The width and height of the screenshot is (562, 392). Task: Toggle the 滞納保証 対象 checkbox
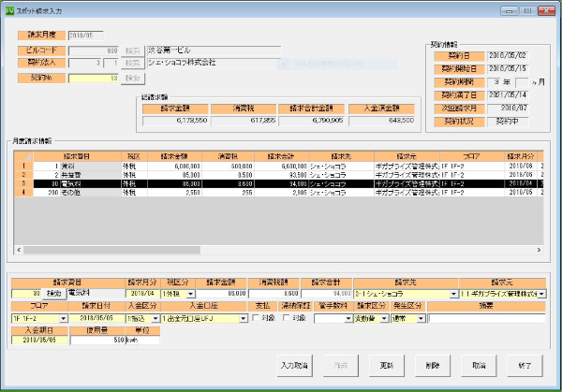(x=287, y=318)
